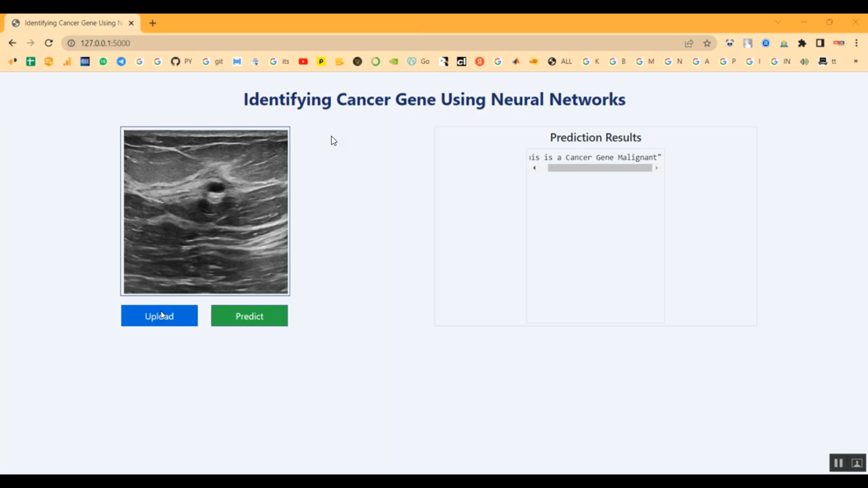Click the address bar showing 127.0.0.1:5000
The height and width of the screenshot is (488, 868).
pos(347,43)
